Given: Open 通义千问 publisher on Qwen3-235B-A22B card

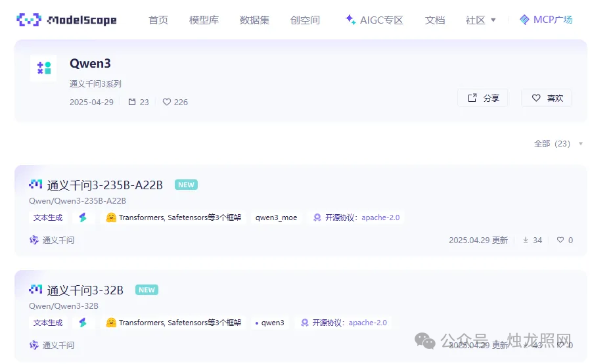Looking at the screenshot, I should click(58, 240).
